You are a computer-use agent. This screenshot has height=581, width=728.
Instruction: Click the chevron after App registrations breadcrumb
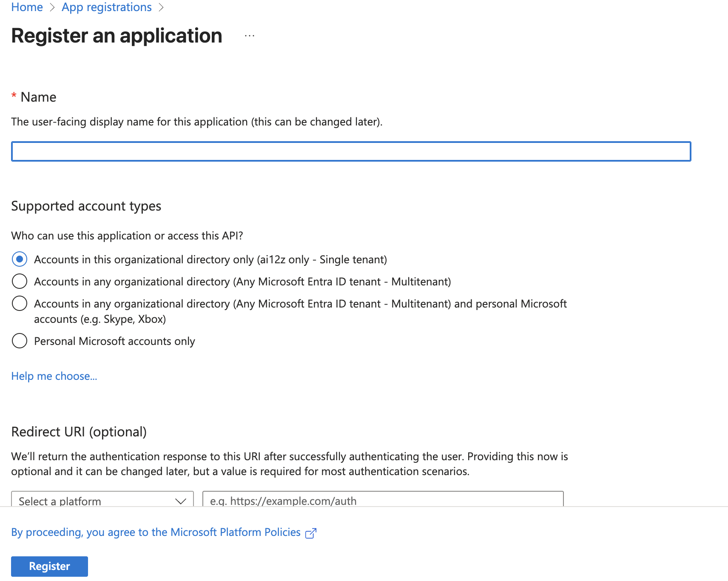point(162,7)
